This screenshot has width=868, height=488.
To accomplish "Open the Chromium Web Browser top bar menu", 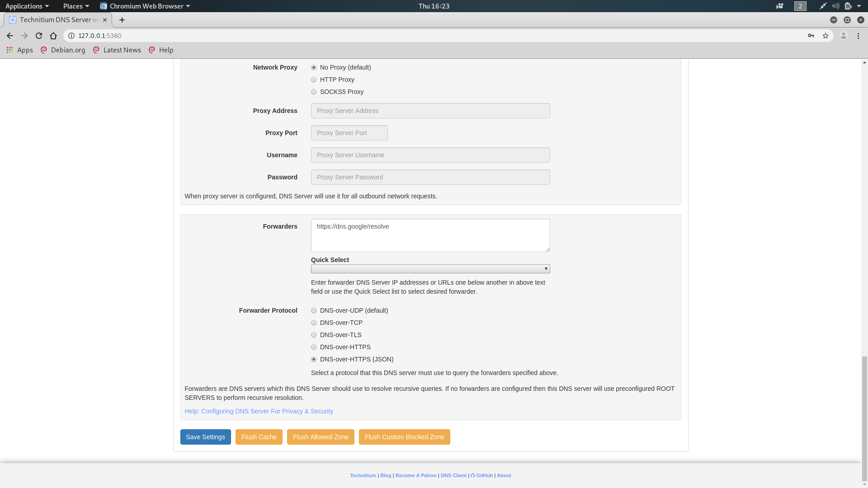I will pyautogui.click(x=145, y=6).
